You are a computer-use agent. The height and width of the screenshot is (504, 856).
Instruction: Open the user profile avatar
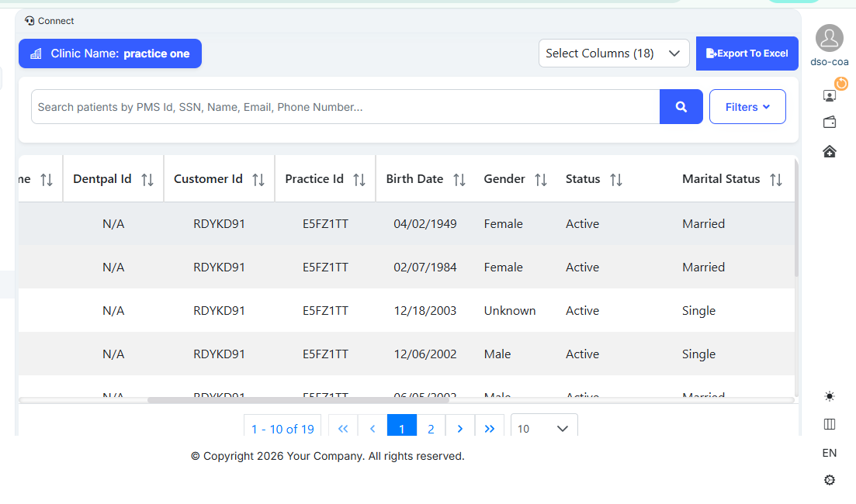click(x=829, y=38)
